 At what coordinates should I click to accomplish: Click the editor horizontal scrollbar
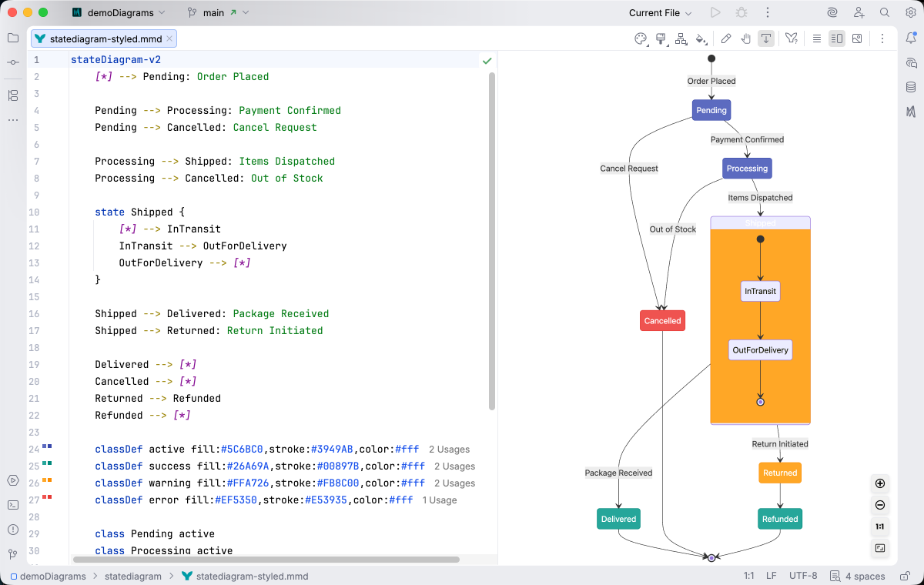click(266, 560)
